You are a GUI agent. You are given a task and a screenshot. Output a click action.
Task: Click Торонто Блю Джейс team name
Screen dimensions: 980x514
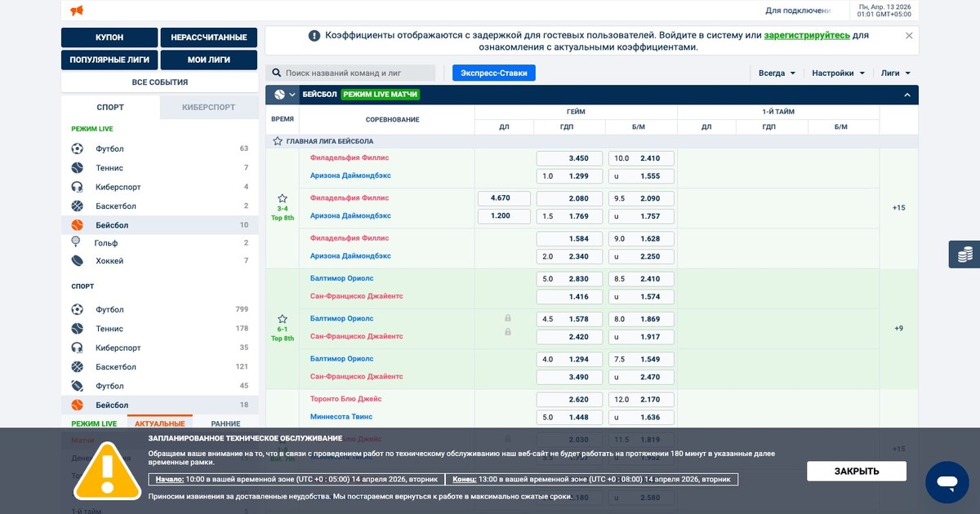click(x=345, y=399)
